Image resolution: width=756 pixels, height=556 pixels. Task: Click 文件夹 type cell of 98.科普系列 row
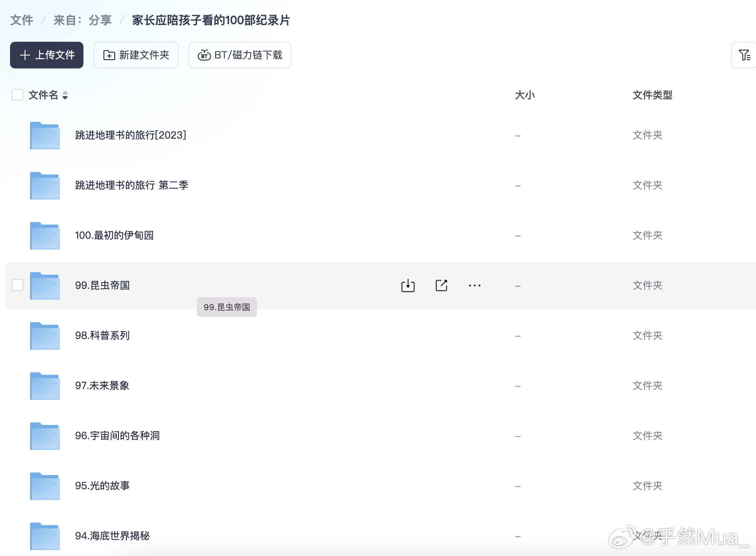pyautogui.click(x=648, y=336)
